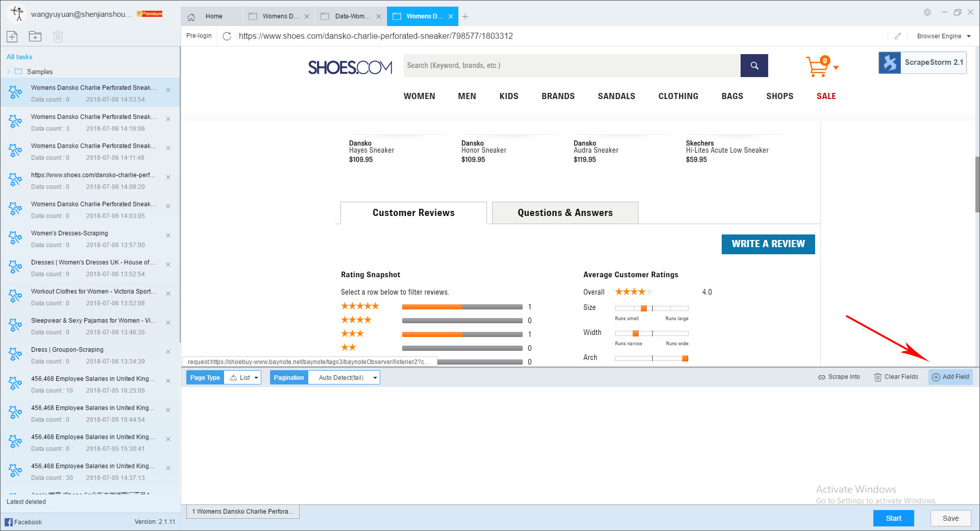Click the task icon of Dress | Groupon-Scraping
This screenshot has height=531, width=980.
[x=15, y=354]
